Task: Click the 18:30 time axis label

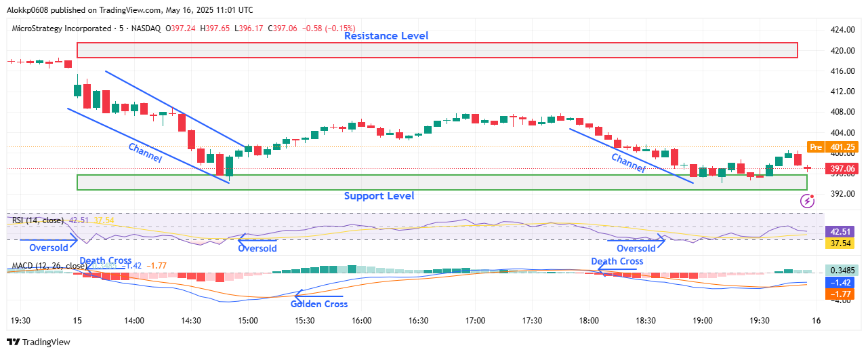Action: coord(646,321)
